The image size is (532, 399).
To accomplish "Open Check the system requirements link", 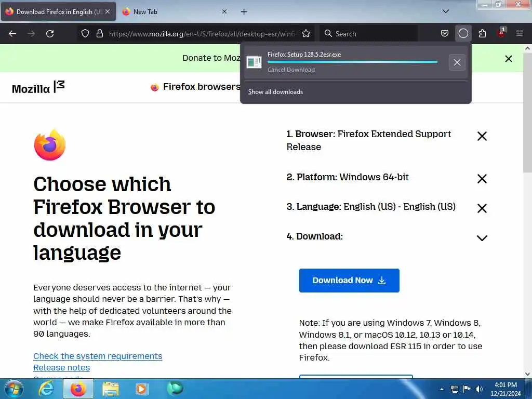I will point(98,356).
